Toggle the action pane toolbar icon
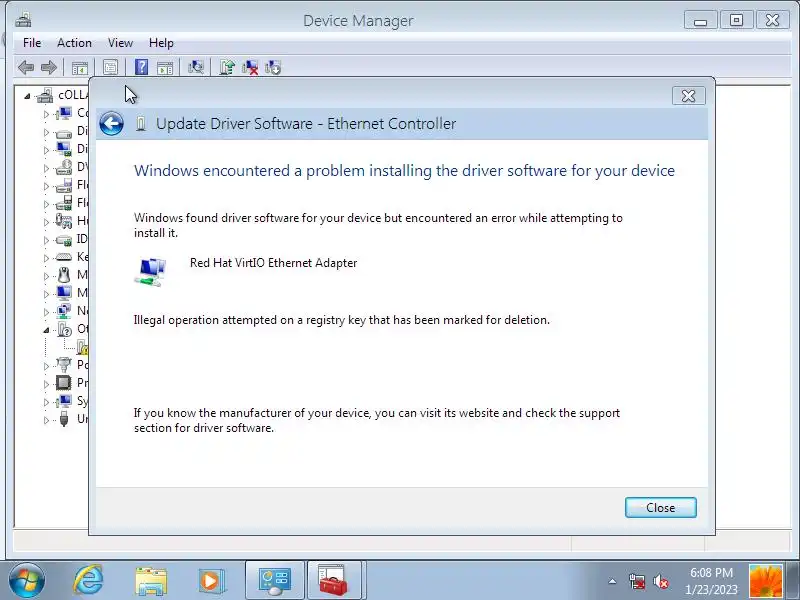The width and height of the screenshot is (800, 600). tap(165, 67)
